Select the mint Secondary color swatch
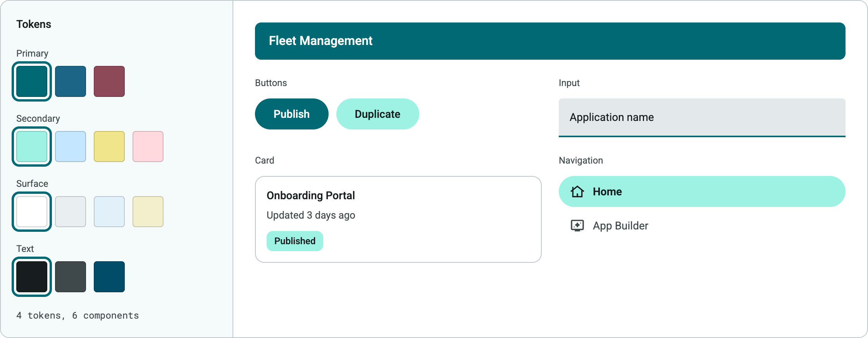 (x=32, y=147)
